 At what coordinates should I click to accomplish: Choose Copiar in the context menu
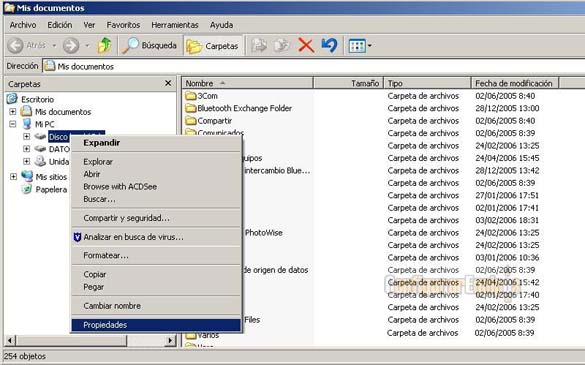pos(156,274)
